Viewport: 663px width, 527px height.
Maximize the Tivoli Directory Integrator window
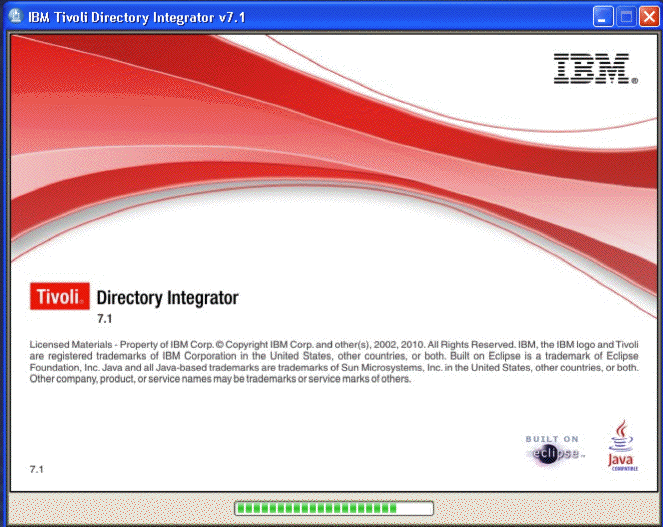coord(626,17)
